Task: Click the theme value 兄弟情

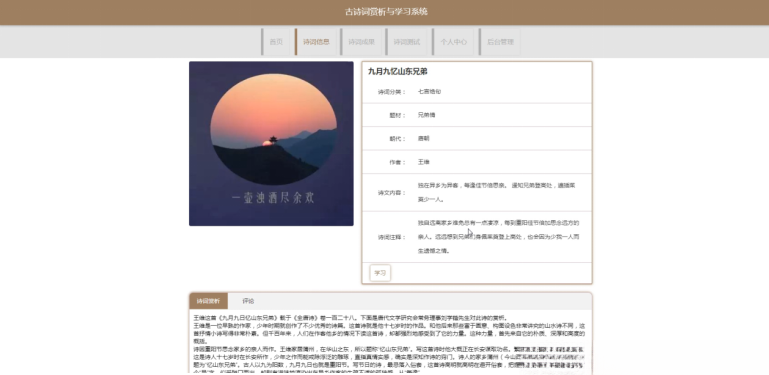Action: click(427, 115)
